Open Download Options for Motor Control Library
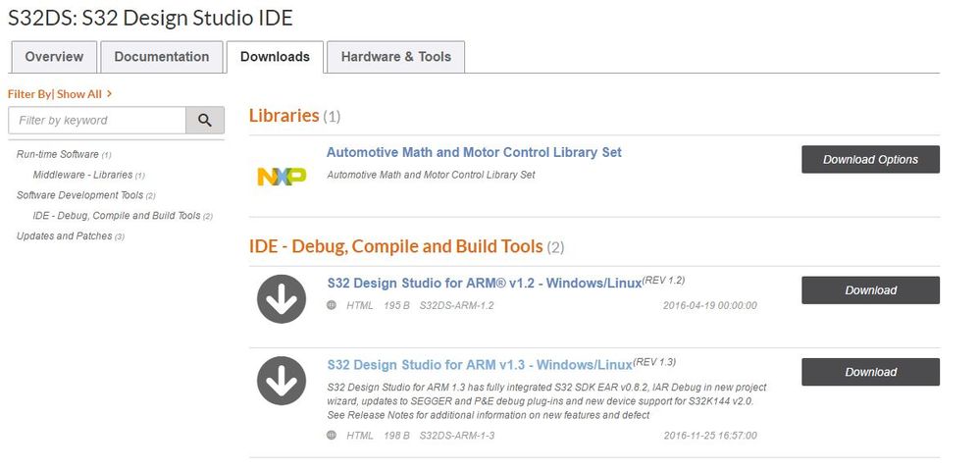Image resolution: width=980 pixels, height=470 pixels. tap(870, 159)
